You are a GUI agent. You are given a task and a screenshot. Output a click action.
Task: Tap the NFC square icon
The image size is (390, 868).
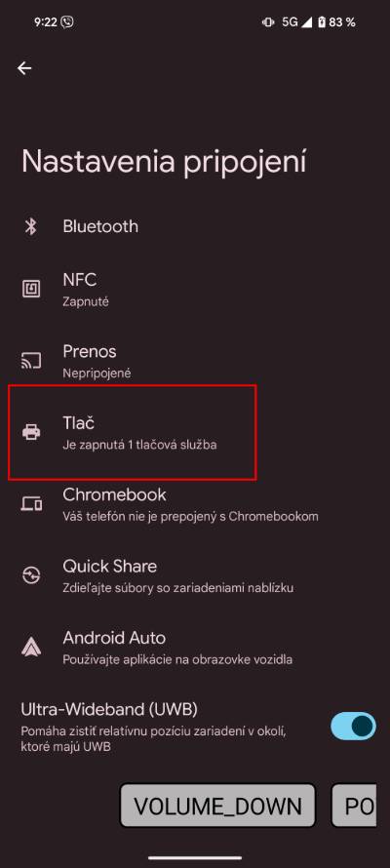click(31, 289)
